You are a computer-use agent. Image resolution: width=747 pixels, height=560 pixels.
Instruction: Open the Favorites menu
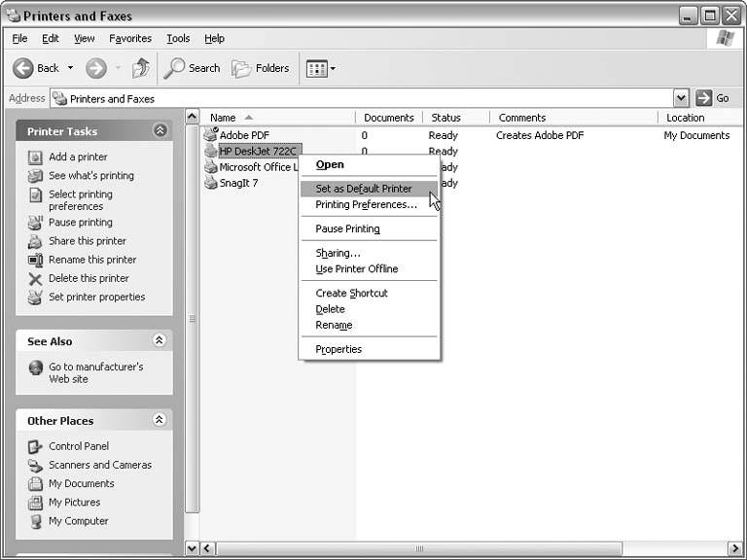click(x=130, y=39)
